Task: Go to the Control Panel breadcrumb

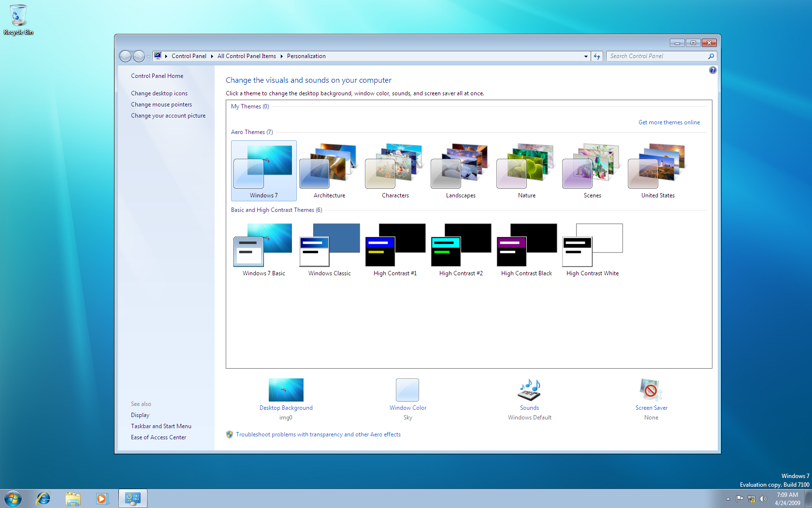Action: click(189, 56)
